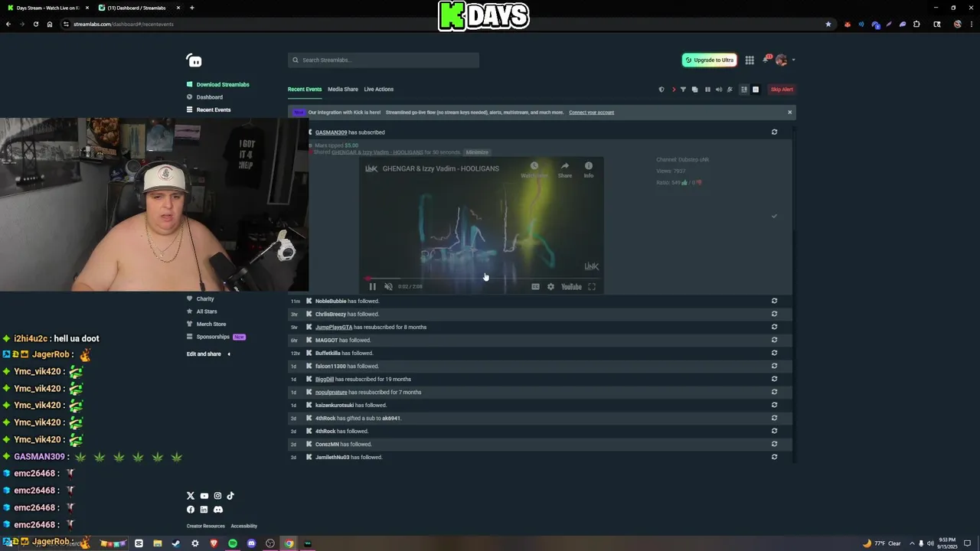Replay the BiggDill resubscribe alert
980x551 pixels.
774,379
